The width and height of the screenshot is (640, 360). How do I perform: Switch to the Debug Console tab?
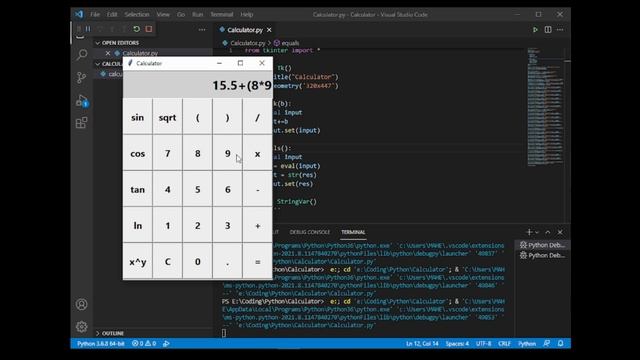(310, 232)
